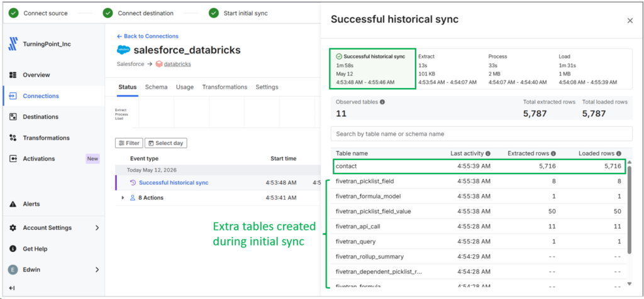Click the Salesforce cloud logo icon
This screenshot has height=299, width=644.
pos(123,50)
